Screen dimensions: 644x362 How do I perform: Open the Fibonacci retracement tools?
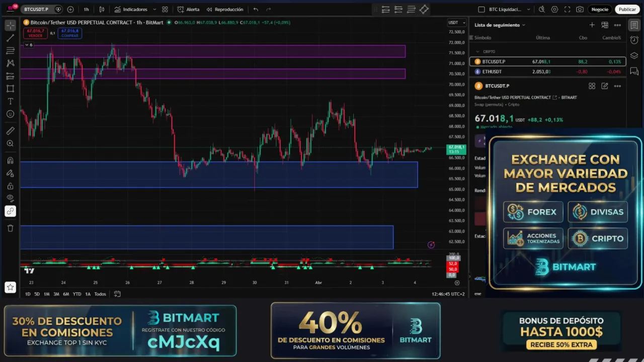(10, 51)
